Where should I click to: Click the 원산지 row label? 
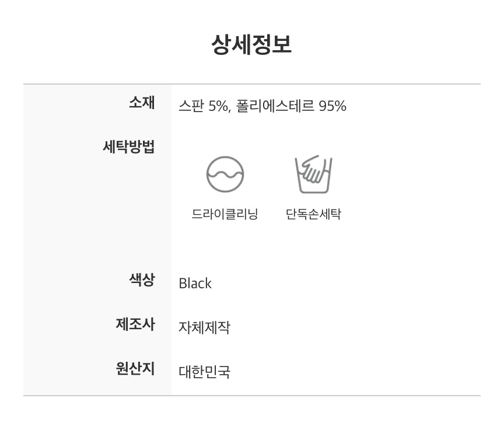click(135, 368)
